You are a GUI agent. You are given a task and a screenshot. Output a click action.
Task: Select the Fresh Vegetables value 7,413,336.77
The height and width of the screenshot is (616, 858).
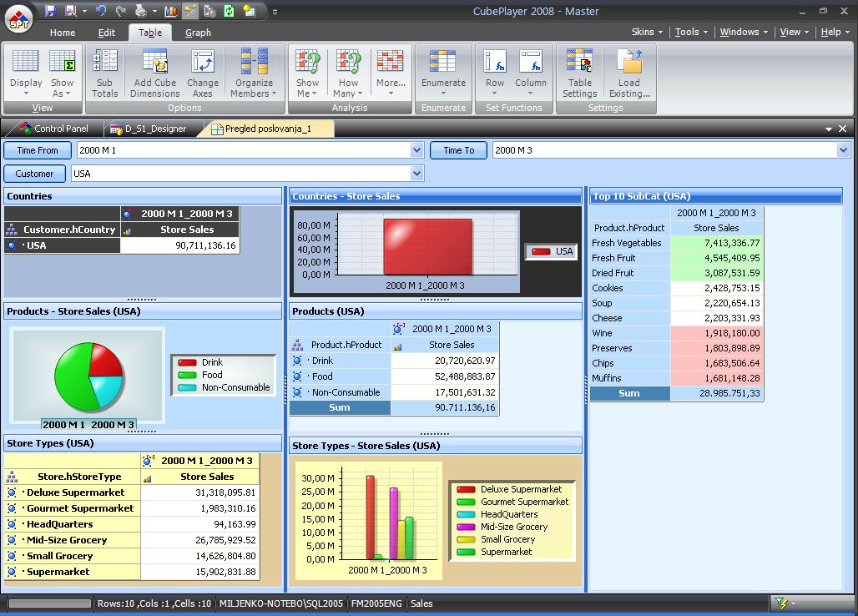[x=716, y=243]
